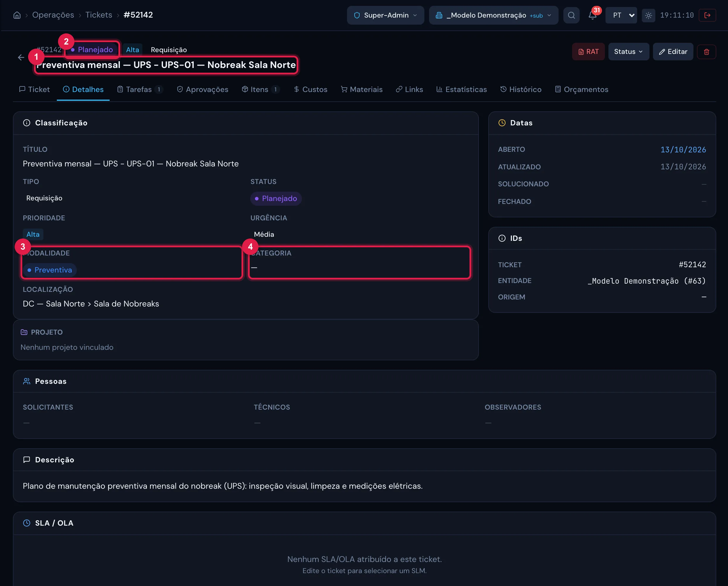
Task: Switch to the Itens tab
Action: click(x=260, y=89)
